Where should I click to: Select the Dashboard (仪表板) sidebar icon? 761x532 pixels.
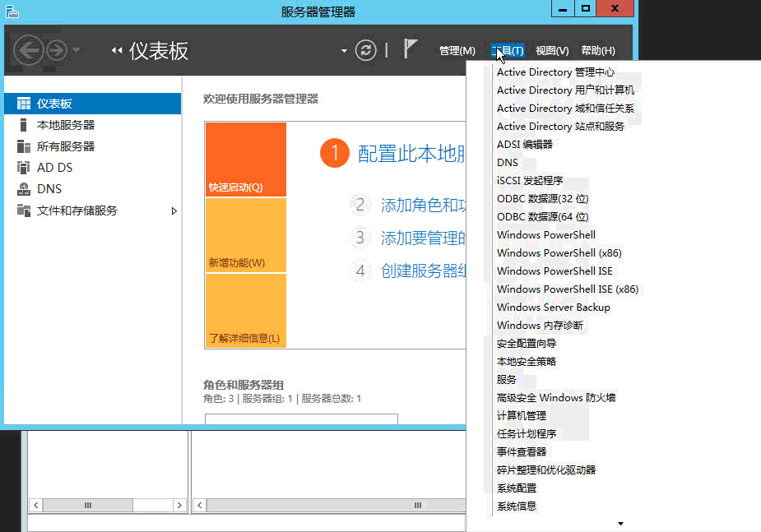tap(23, 104)
